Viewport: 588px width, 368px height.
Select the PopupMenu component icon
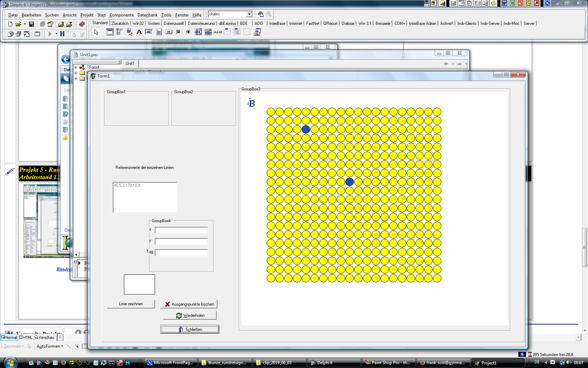tap(129, 32)
